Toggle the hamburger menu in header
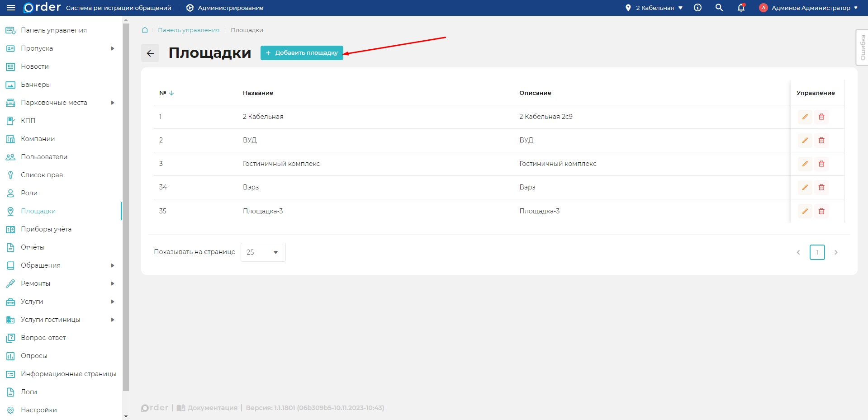This screenshot has height=420, width=868. 11,8
